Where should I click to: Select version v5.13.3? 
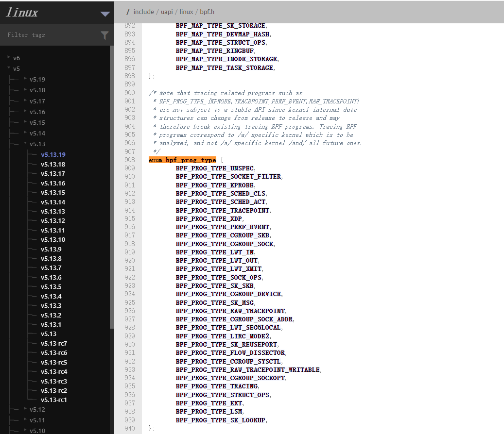51,306
